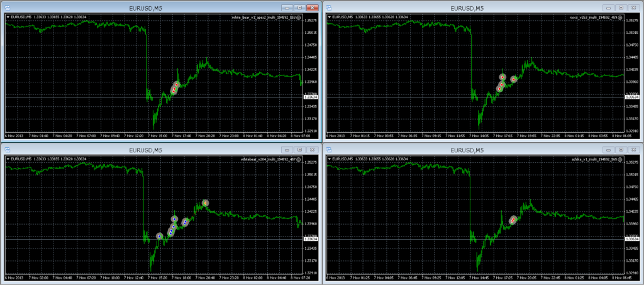Open the chart window icon of racco_v263 window
644x285 pixels.
[x=328, y=8]
